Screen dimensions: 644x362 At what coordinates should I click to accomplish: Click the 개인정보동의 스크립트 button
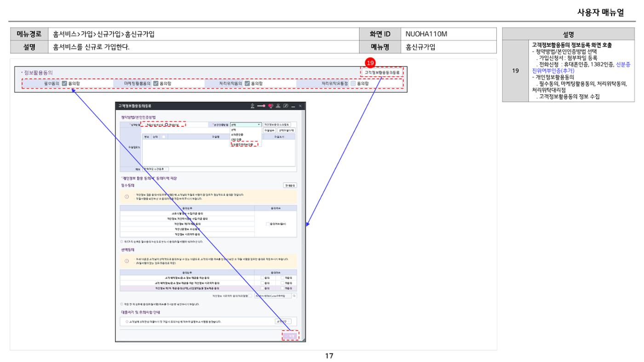(277, 124)
